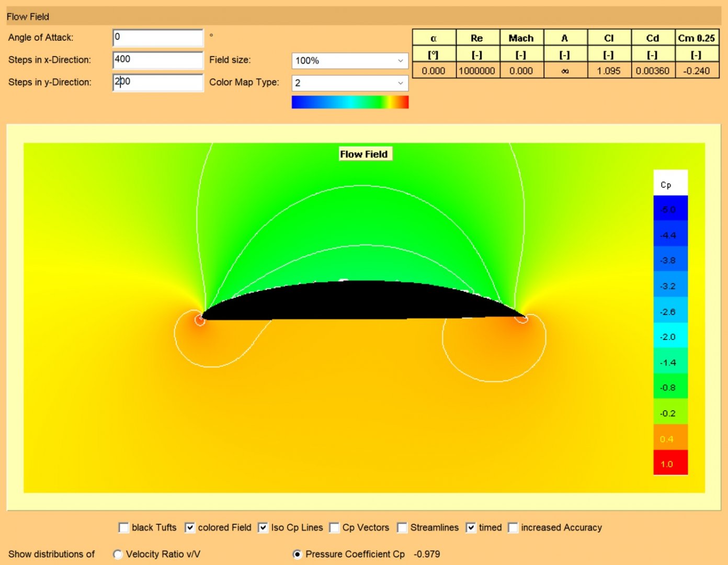
Task: Select the Velocity Ratio v/V radio button
Action: (x=118, y=555)
